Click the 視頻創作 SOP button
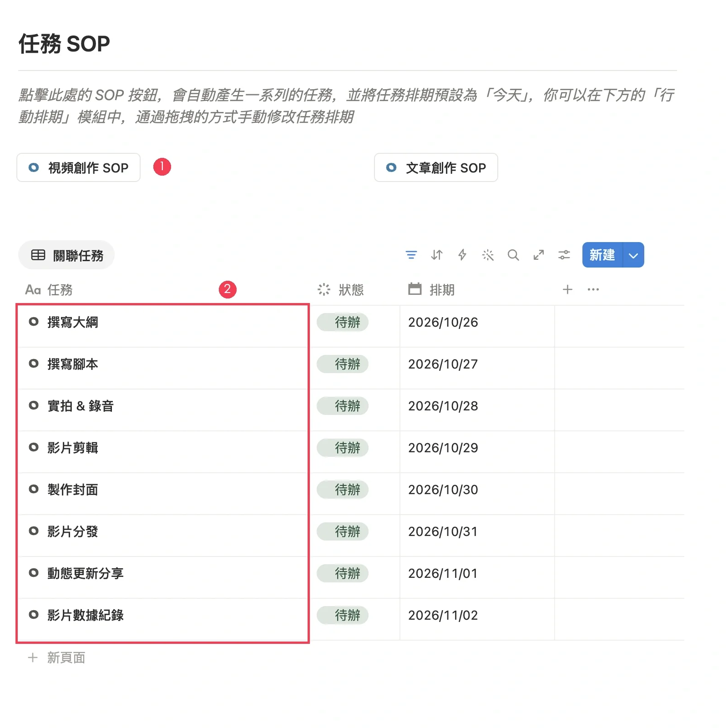Image resolution: width=728 pixels, height=728 pixels. click(78, 167)
